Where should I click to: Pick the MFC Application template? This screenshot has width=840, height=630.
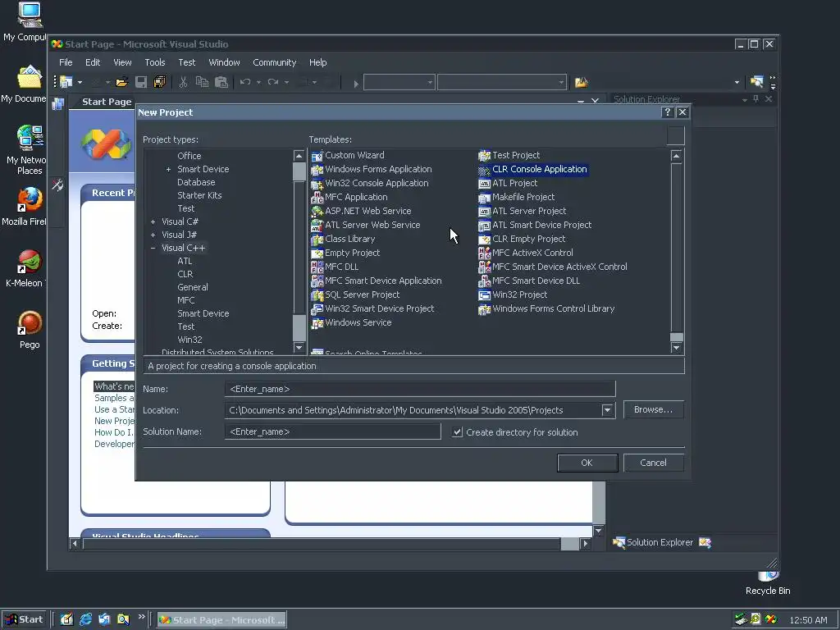349,197
